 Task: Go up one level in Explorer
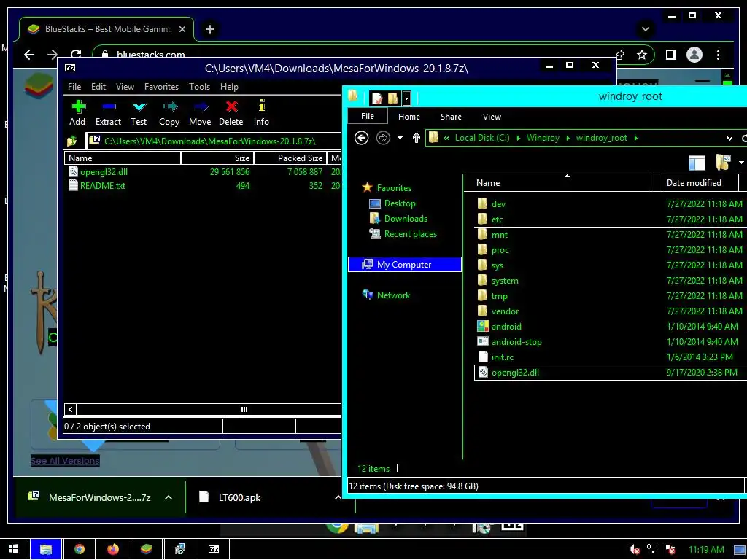tap(417, 138)
